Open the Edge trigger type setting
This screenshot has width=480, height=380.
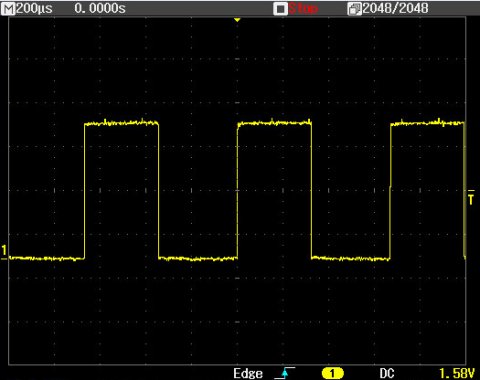point(248,373)
